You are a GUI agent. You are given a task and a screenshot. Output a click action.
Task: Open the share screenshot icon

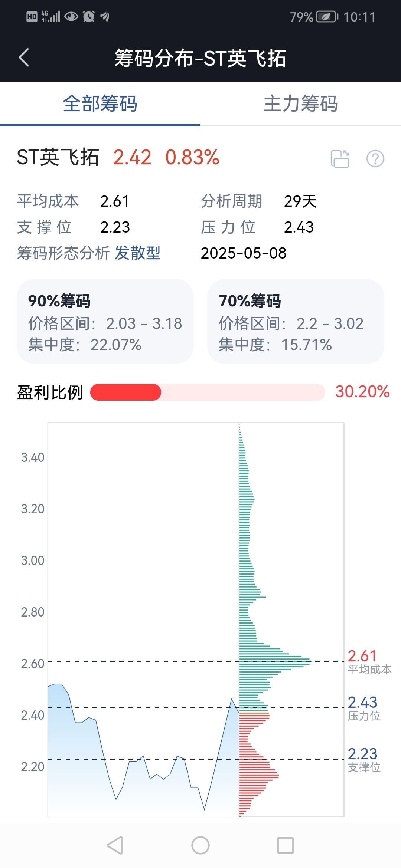(x=340, y=159)
